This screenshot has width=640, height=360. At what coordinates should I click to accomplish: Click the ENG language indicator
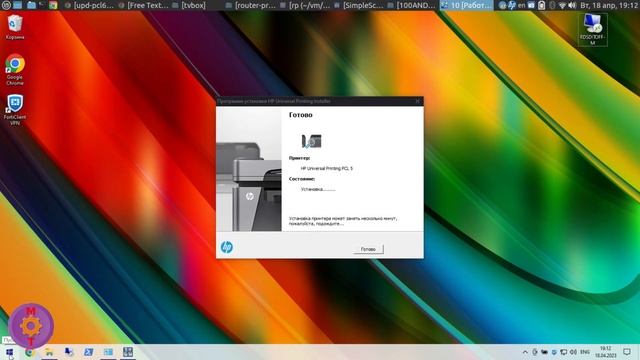tap(585, 352)
